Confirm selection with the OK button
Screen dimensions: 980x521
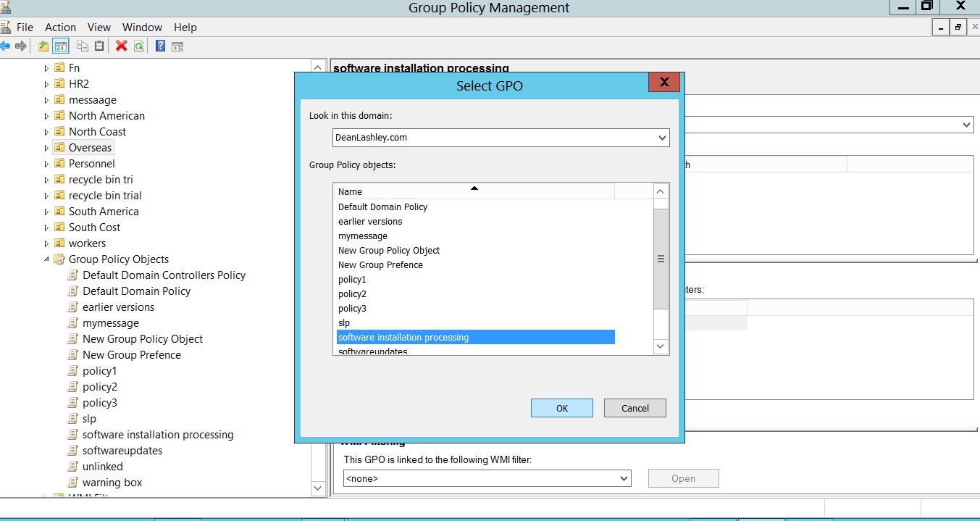click(561, 408)
